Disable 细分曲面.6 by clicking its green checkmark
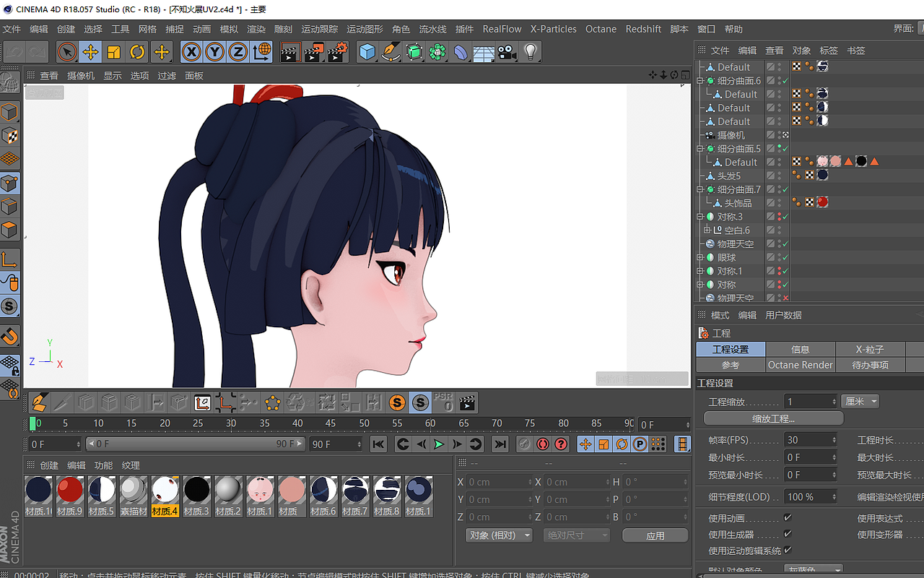 coord(785,80)
